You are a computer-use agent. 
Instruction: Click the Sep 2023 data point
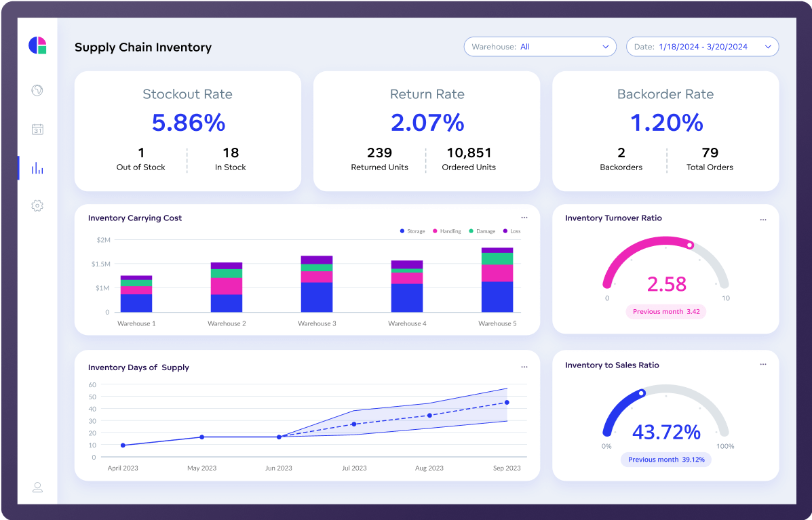507,403
